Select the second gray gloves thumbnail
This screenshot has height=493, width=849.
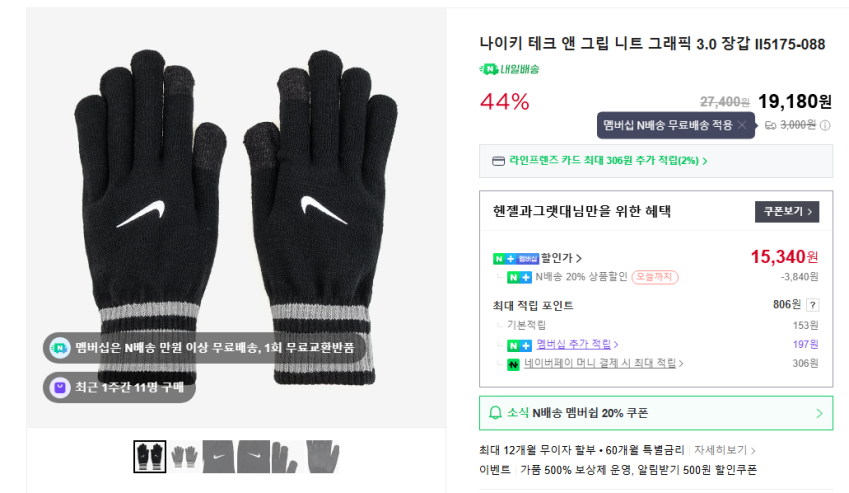(184, 456)
